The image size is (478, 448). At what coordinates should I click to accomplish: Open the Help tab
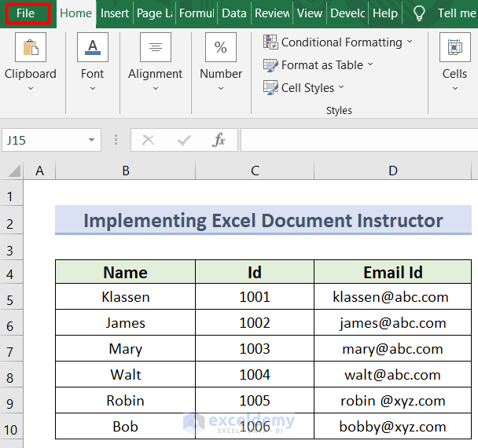[385, 13]
